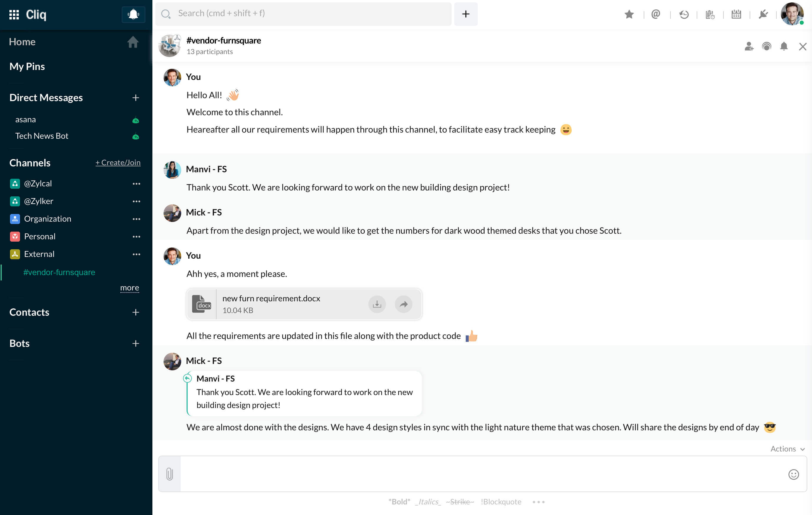Click the plus button next to search
The width and height of the screenshot is (812, 515).
466,14
